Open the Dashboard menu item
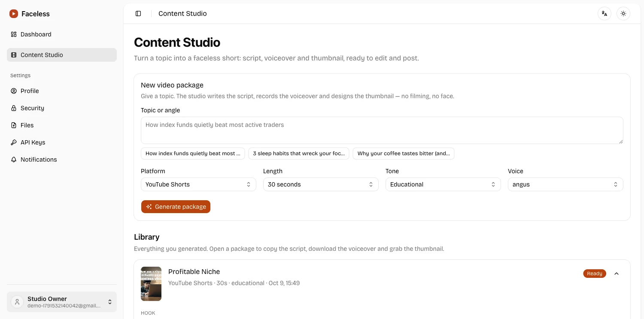 (x=62, y=34)
